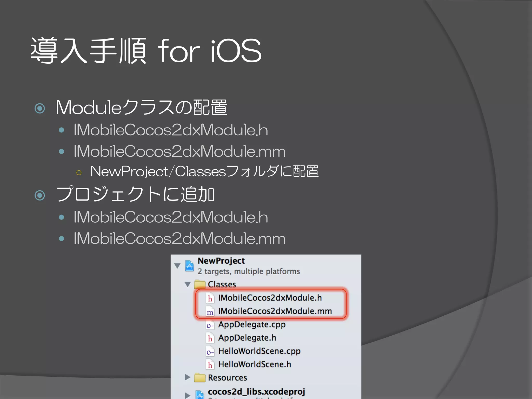Click the IMobileCocos2dxModule.mm file icon
This screenshot has width=532, height=399.
click(x=210, y=311)
